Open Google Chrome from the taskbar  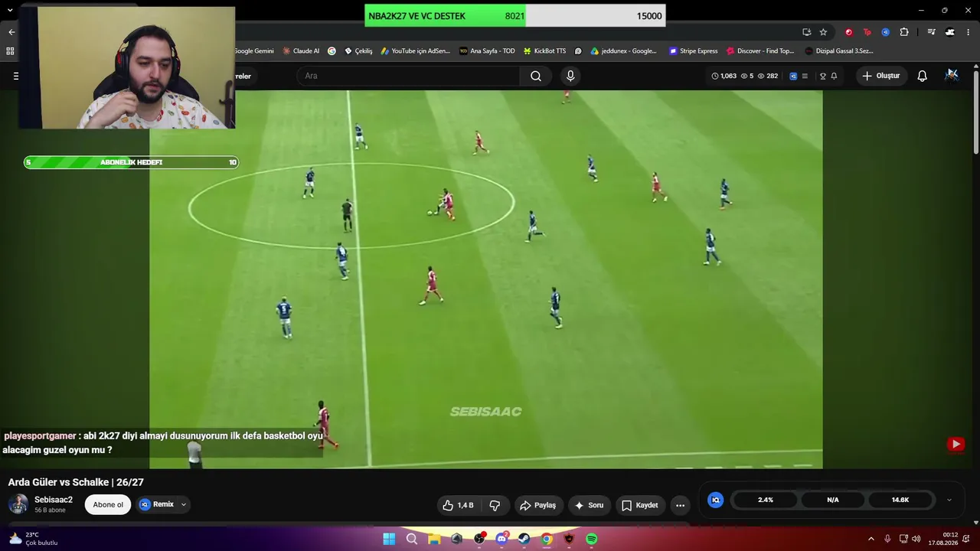pyautogui.click(x=547, y=539)
